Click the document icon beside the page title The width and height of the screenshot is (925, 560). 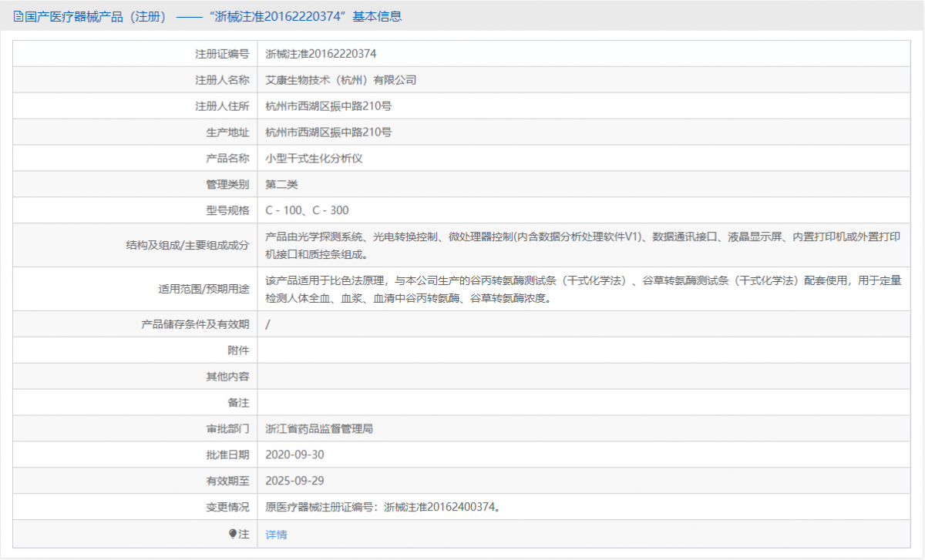click(x=18, y=16)
